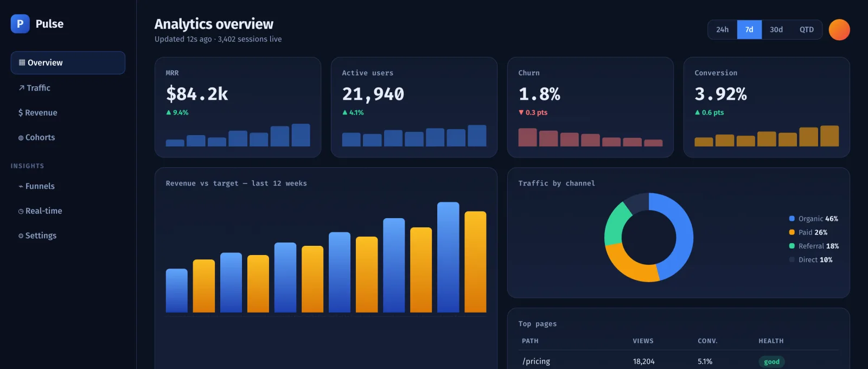Click the Funnels icon in sidebar

[x=21, y=187]
